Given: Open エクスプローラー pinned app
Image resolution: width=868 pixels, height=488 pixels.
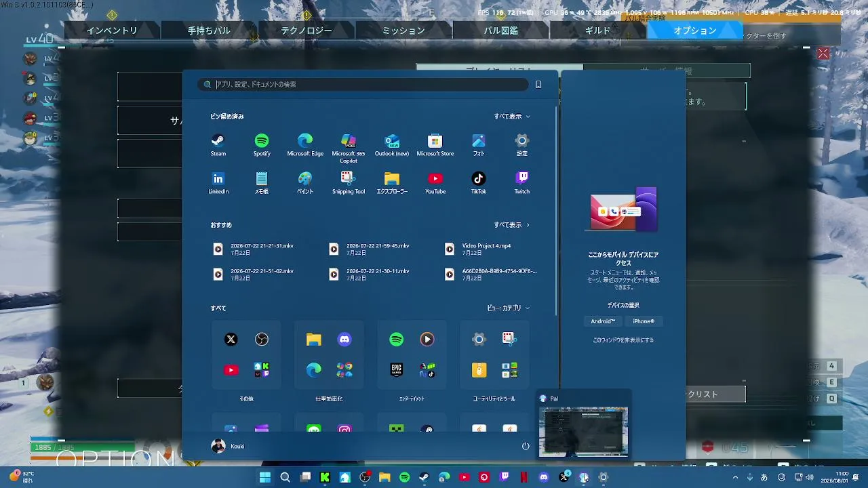Looking at the screenshot, I should [x=392, y=183].
